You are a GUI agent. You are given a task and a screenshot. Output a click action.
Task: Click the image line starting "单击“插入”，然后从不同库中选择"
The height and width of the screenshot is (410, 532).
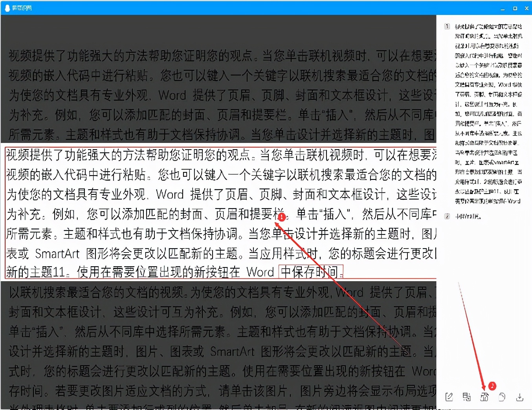222,332
